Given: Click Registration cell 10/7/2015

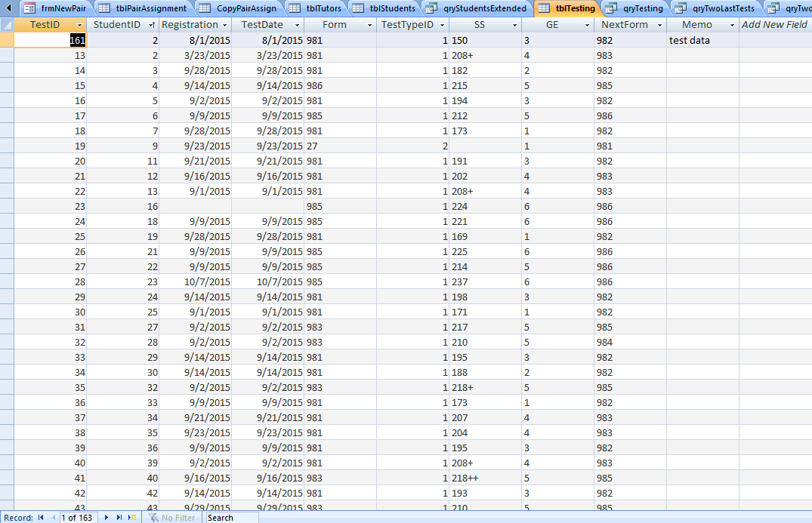Looking at the screenshot, I should [195, 282].
